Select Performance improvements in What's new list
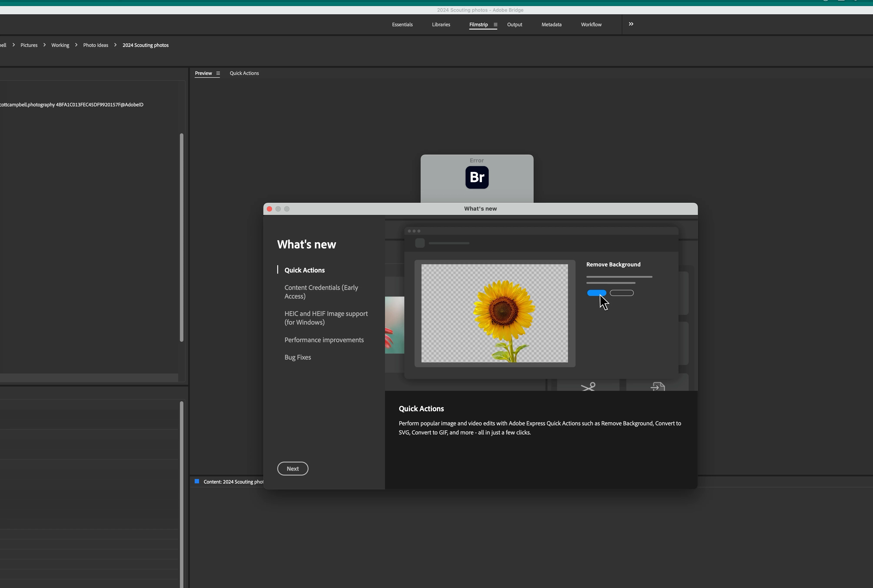 [324, 340]
